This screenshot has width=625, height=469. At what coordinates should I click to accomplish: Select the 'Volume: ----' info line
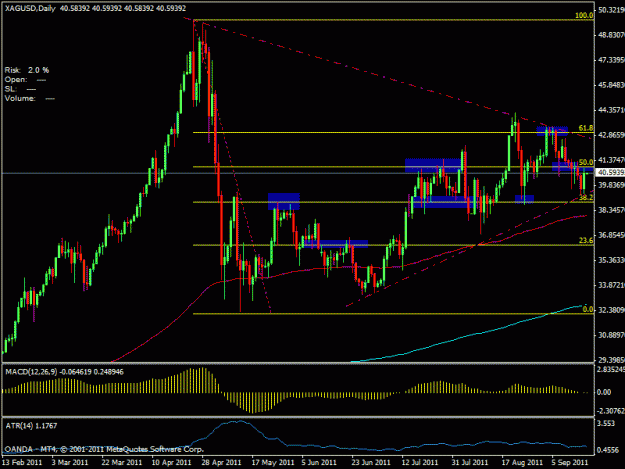click(x=29, y=98)
